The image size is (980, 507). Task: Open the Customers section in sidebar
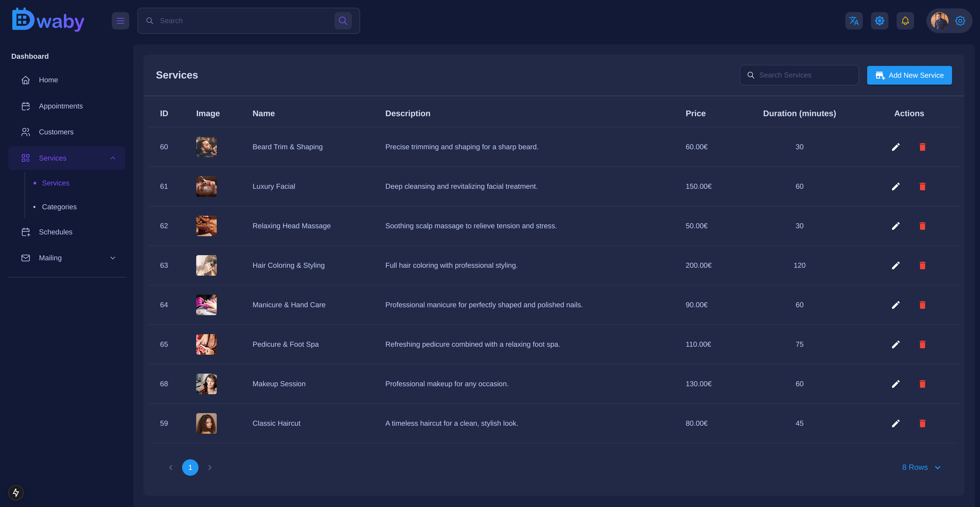click(56, 132)
